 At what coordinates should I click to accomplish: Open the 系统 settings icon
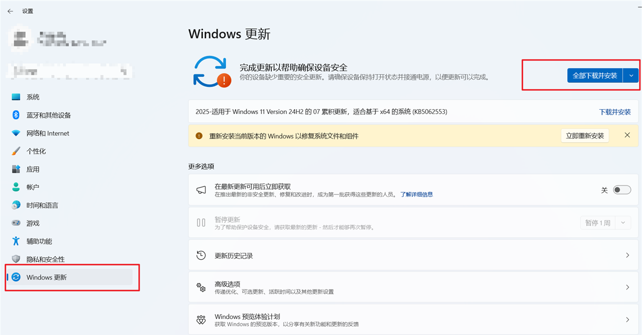16,97
